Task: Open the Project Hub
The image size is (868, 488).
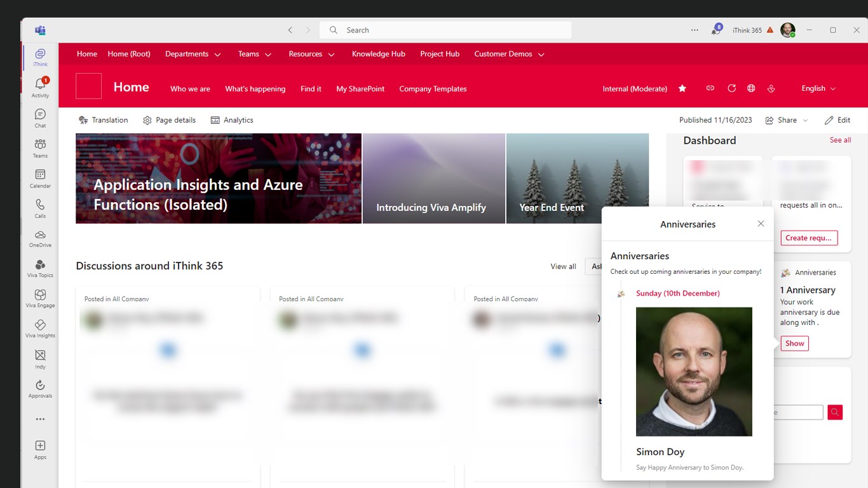Action: click(440, 54)
